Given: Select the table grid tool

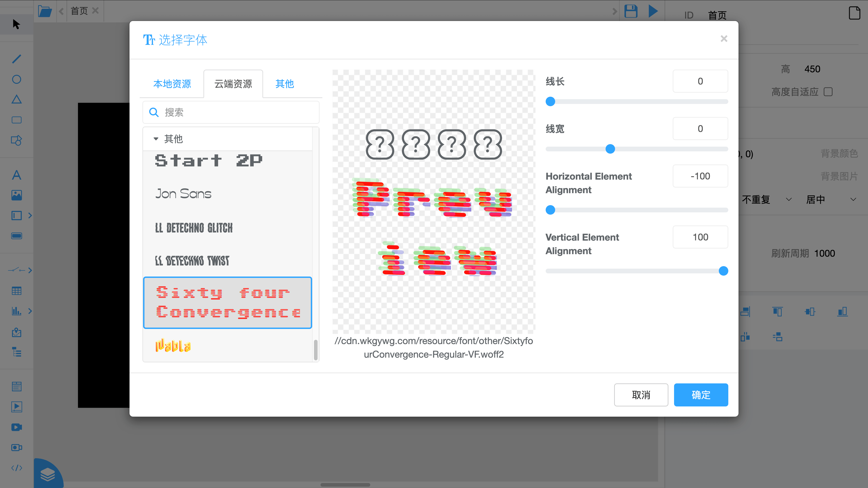Looking at the screenshot, I should point(17,291).
